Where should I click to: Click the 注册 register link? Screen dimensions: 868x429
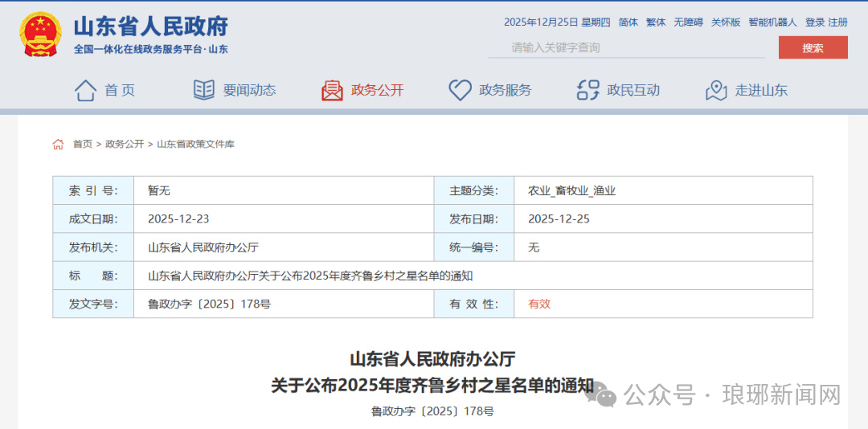tap(837, 22)
